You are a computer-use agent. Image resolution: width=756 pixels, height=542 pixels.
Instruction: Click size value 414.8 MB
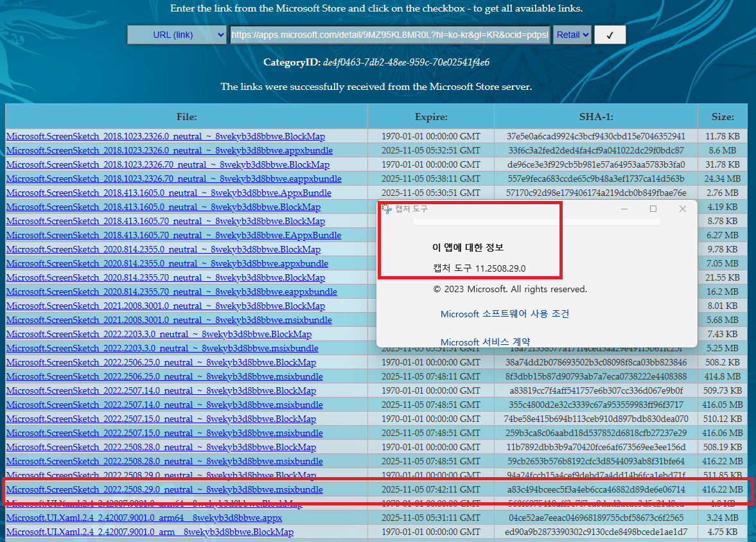(723, 376)
